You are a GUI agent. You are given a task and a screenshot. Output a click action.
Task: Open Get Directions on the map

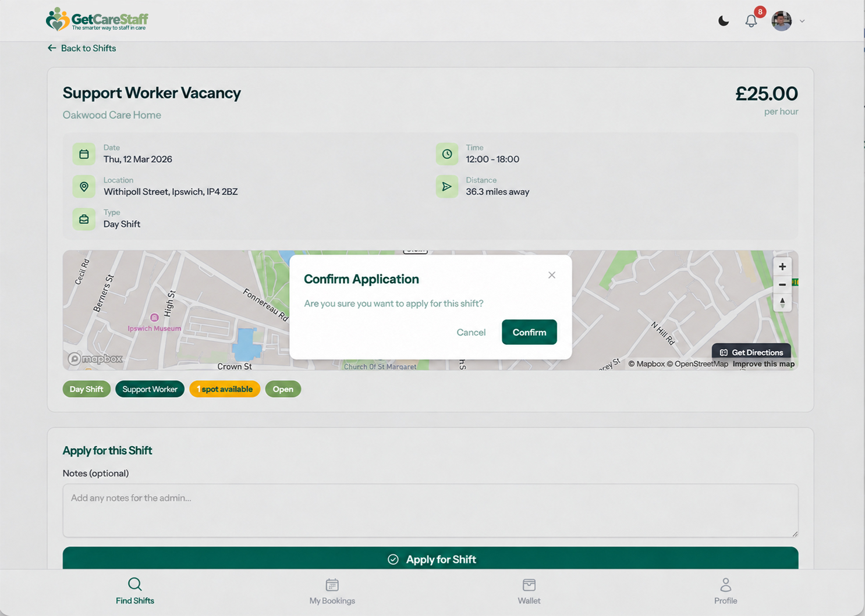tap(751, 352)
